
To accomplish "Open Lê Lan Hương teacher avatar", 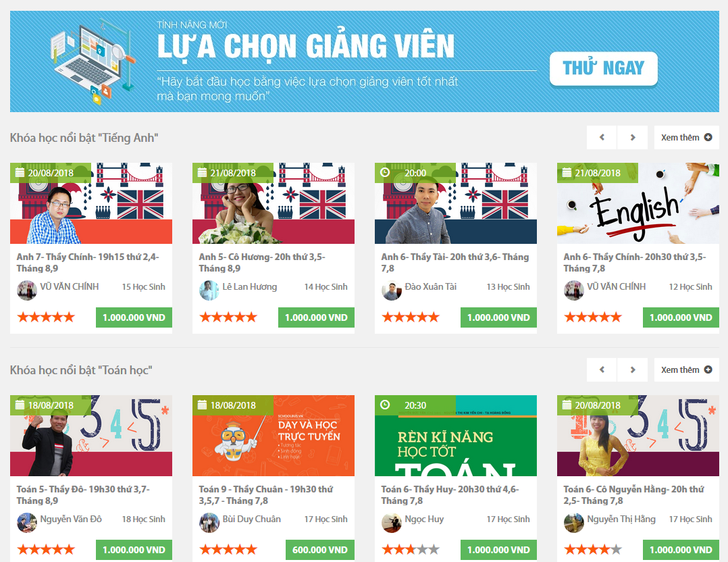I will tap(209, 290).
